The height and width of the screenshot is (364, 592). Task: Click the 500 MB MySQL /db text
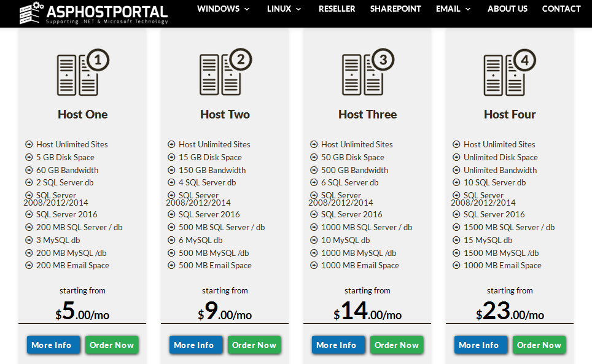click(x=214, y=253)
